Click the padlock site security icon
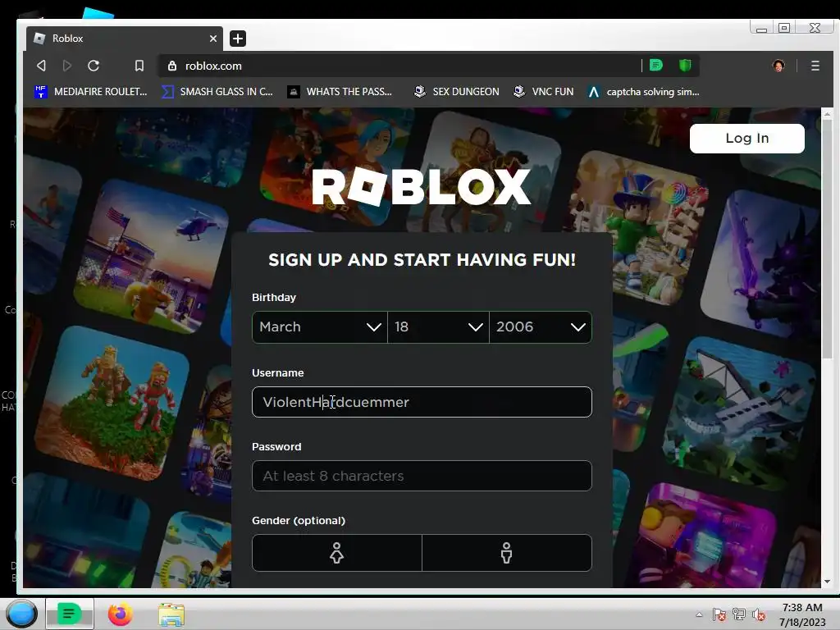The width and height of the screenshot is (840, 630). coord(172,66)
